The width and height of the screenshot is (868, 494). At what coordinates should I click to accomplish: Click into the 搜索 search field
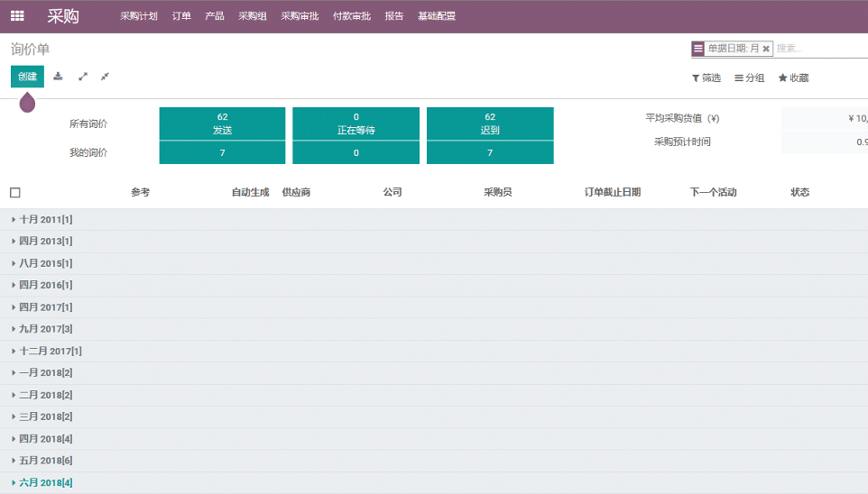pyautogui.click(x=819, y=49)
